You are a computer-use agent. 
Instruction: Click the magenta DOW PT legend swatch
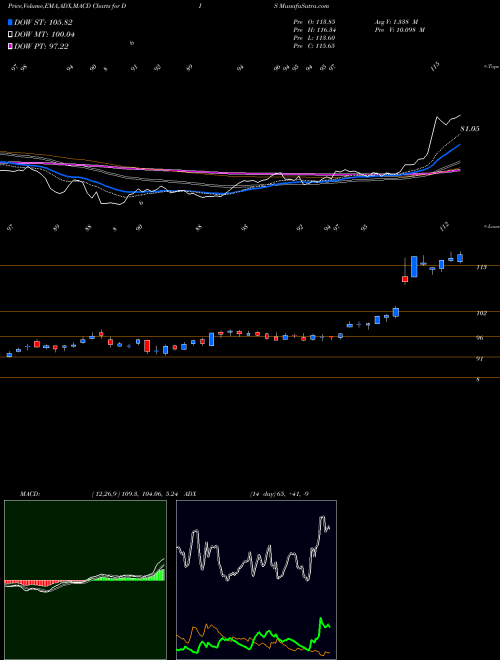(x=11, y=46)
